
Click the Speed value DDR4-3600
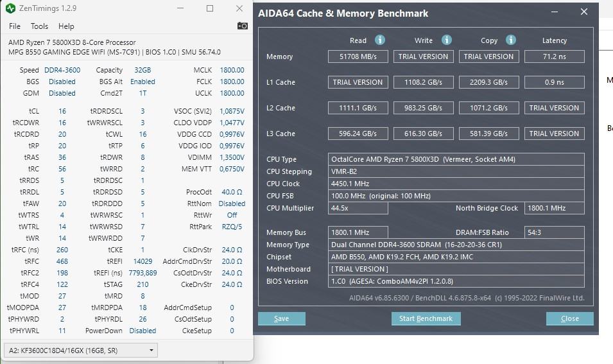[x=62, y=70]
